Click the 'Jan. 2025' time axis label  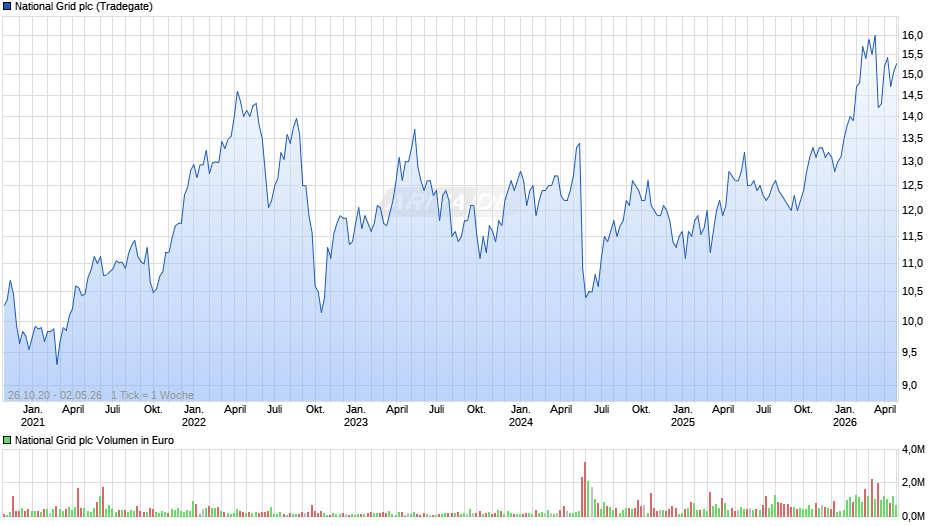pos(682,416)
